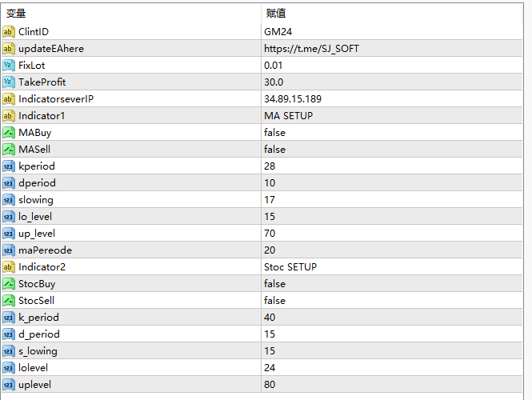
Task: Open the StocSell value dropdown
Action: (274, 301)
